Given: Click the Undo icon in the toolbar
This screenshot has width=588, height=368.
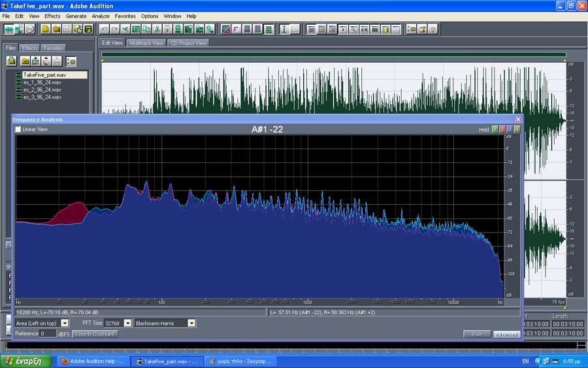Looking at the screenshot, I should tap(105, 29).
